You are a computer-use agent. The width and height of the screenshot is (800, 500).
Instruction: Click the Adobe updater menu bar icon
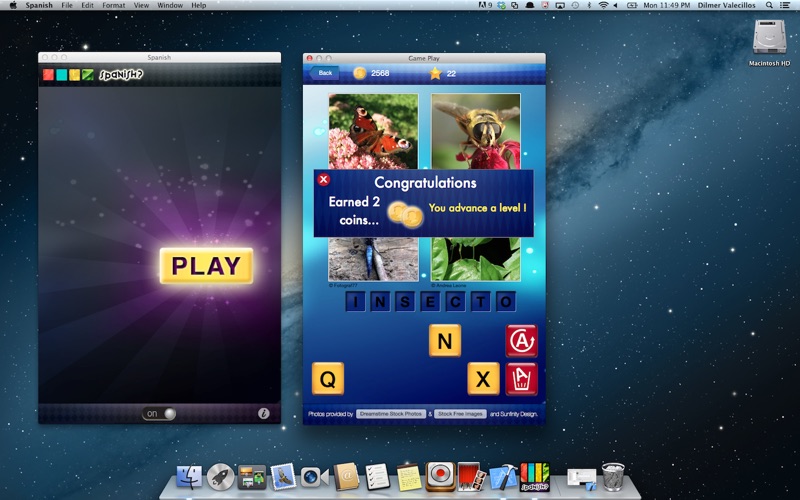click(x=485, y=5)
